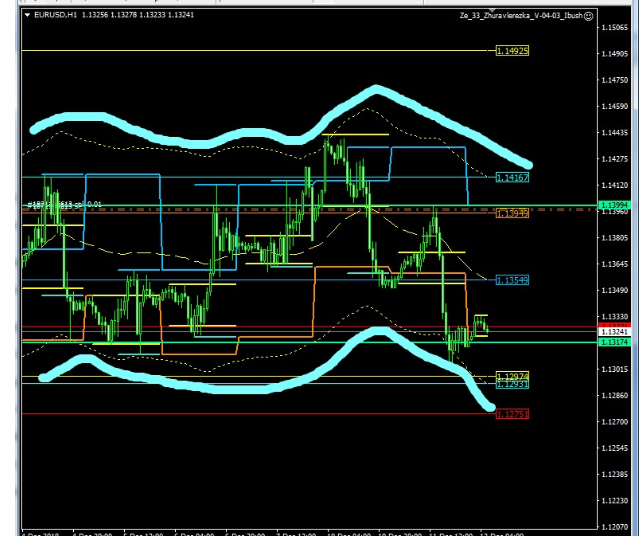The image size is (643, 537).
Task: Select the yellow 1.12974 level label
Action: coord(512,376)
